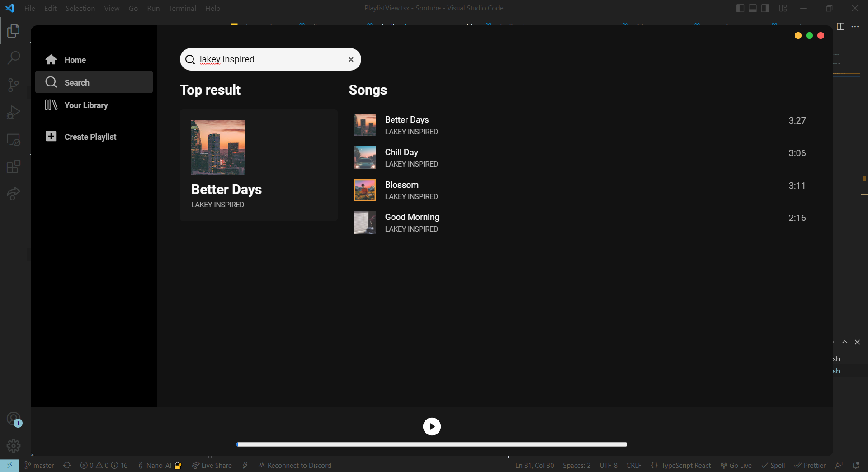Open the Terminal menu
Viewport: 868px width, 472px height.
[x=182, y=8]
